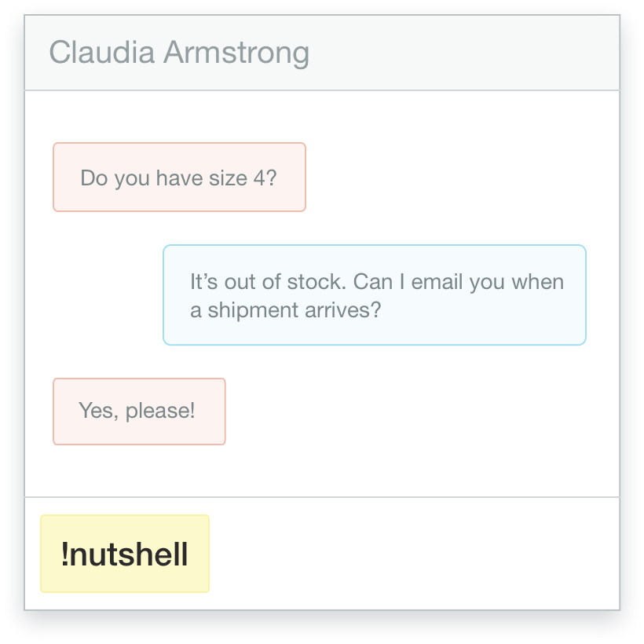Click the yellow highlighted !nutshell shortcut

pos(123,554)
